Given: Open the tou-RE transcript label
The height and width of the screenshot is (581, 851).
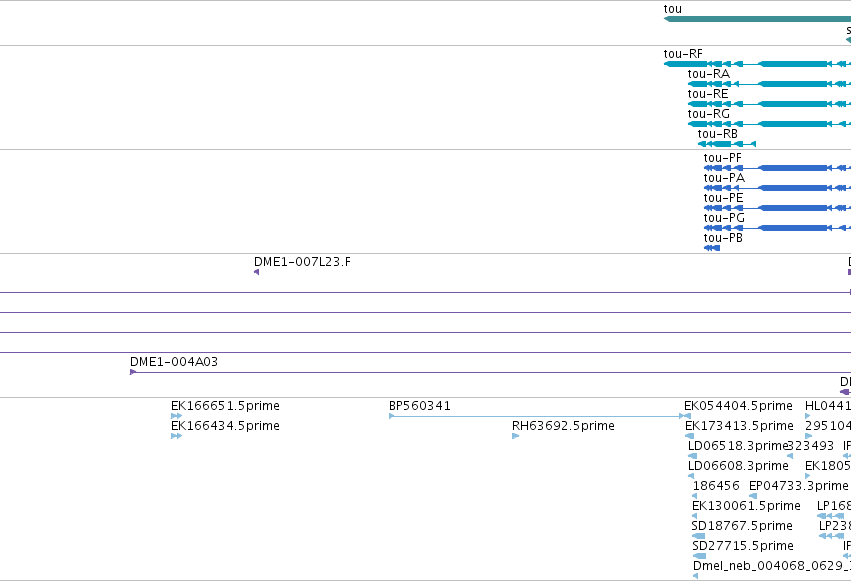Looking at the screenshot, I should click(708, 94).
